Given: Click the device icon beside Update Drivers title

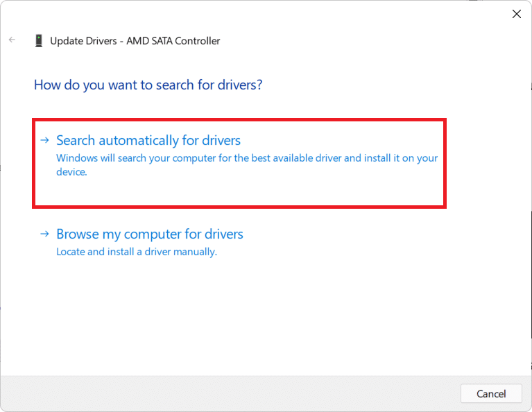Looking at the screenshot, I should [x=39, y=41].
